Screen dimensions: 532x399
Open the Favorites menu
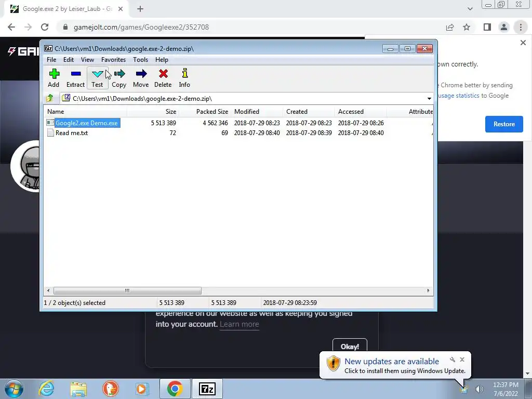[x=113, y=60]
